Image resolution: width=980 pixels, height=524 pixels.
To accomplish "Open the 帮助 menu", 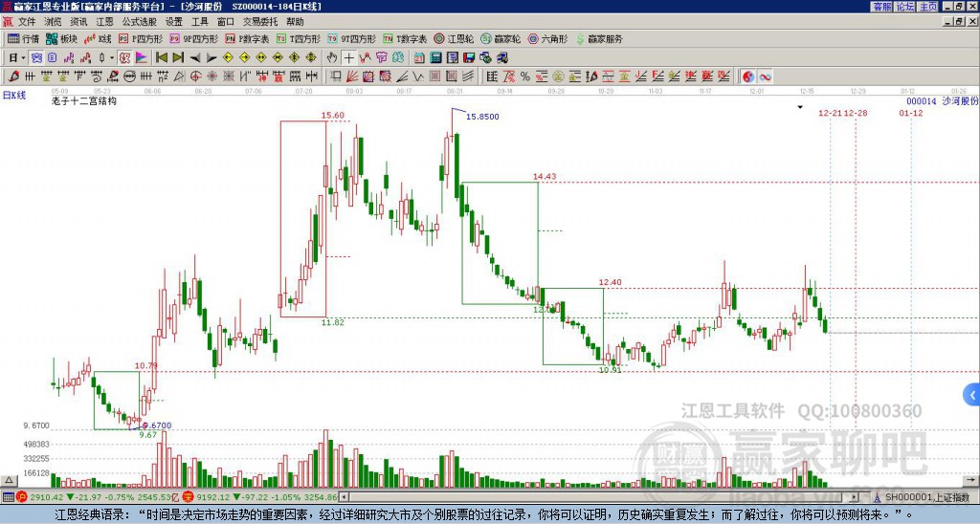I will (295, 22).
